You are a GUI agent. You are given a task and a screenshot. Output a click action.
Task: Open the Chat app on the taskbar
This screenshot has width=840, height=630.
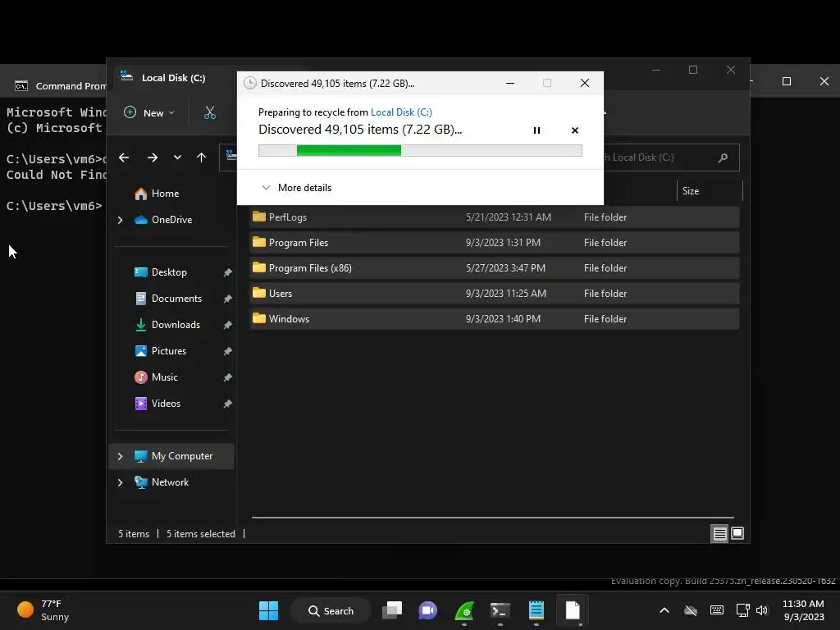(427, 610)
